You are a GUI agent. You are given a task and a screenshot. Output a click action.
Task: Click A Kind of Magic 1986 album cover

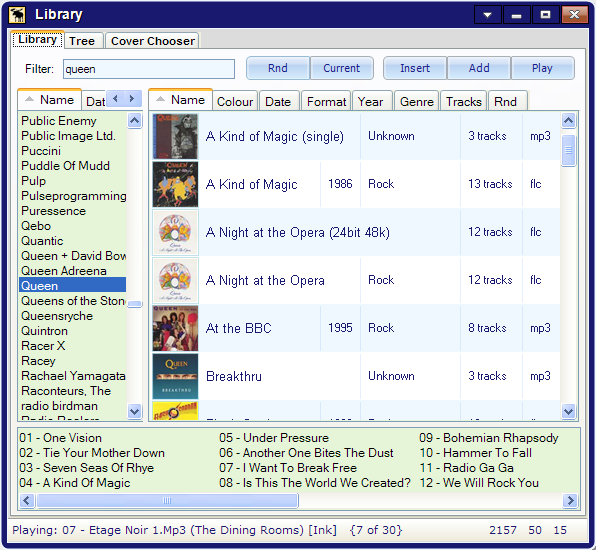175,184
